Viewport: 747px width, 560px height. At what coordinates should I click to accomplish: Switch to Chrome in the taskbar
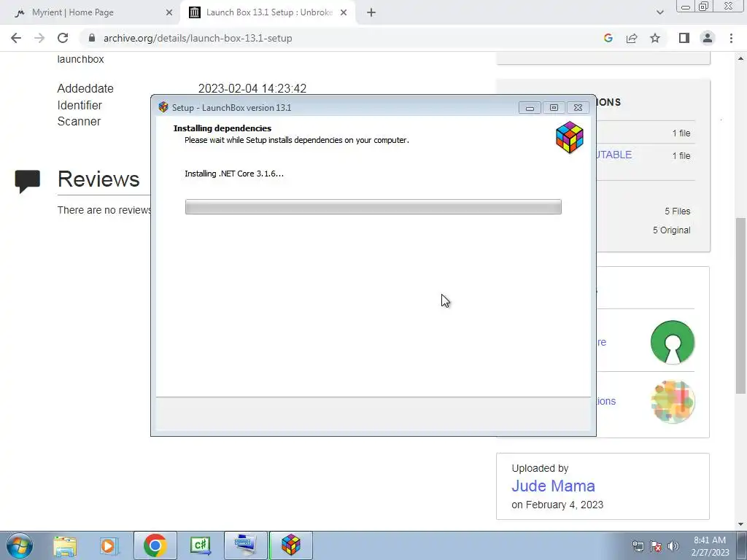click(x=155, y=545)
